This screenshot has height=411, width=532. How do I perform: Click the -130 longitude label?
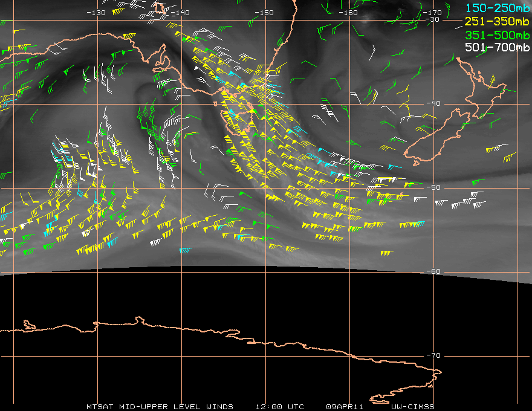(x=96, y=13)
